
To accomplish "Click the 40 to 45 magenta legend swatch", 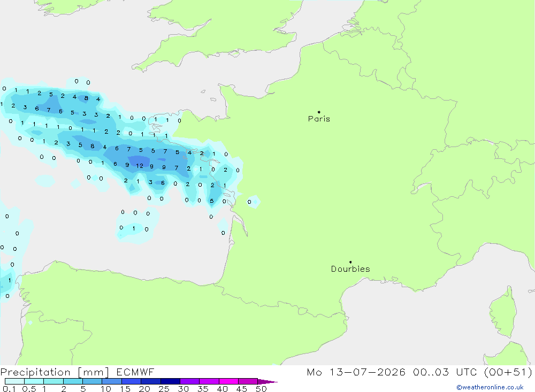I will click(228, 381).
